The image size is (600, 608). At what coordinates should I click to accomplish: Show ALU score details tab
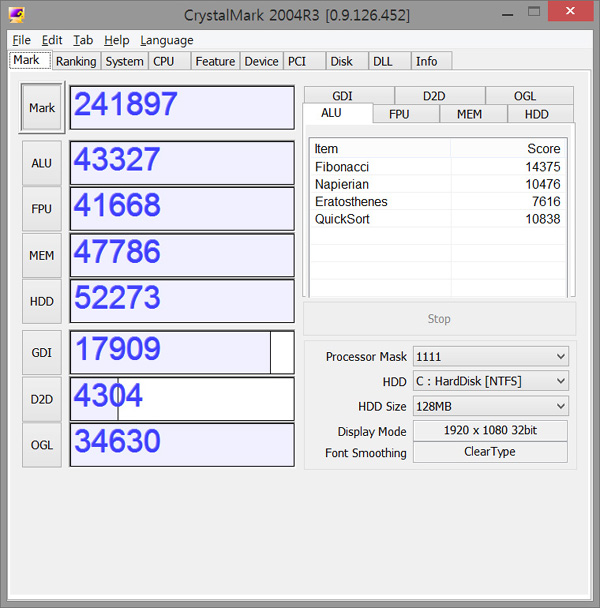pos(338,113)
